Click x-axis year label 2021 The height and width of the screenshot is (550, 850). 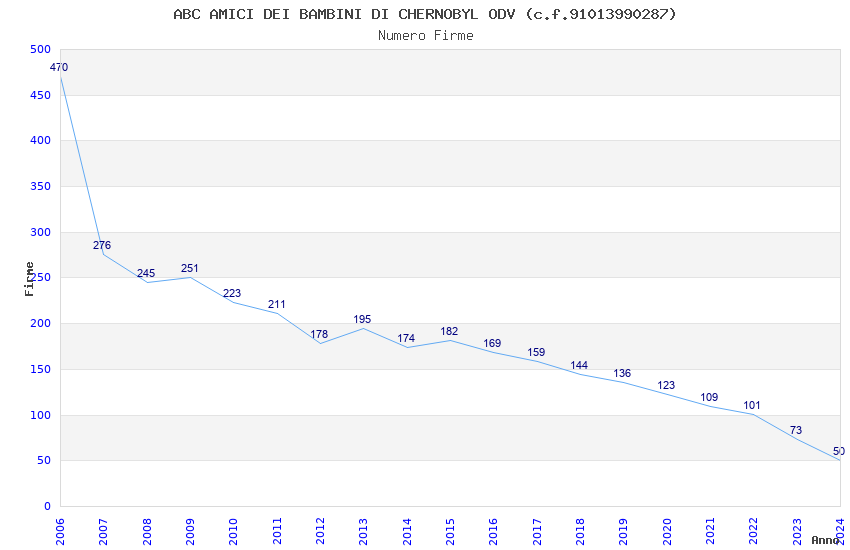(x=710, y=532)
